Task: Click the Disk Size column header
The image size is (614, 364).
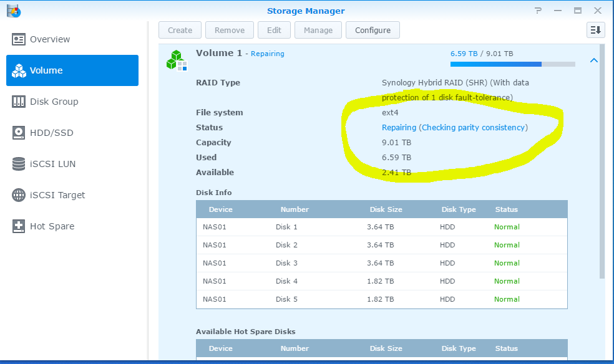Action: (385, 209)
